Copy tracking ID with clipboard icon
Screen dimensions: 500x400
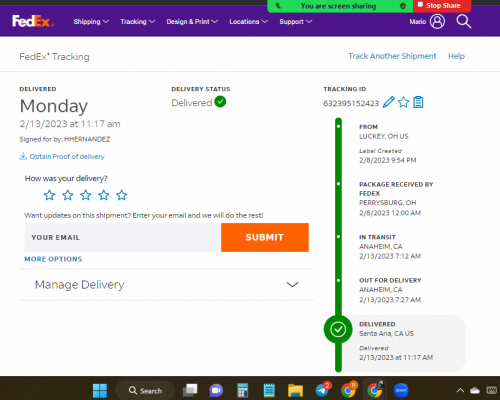418,102
